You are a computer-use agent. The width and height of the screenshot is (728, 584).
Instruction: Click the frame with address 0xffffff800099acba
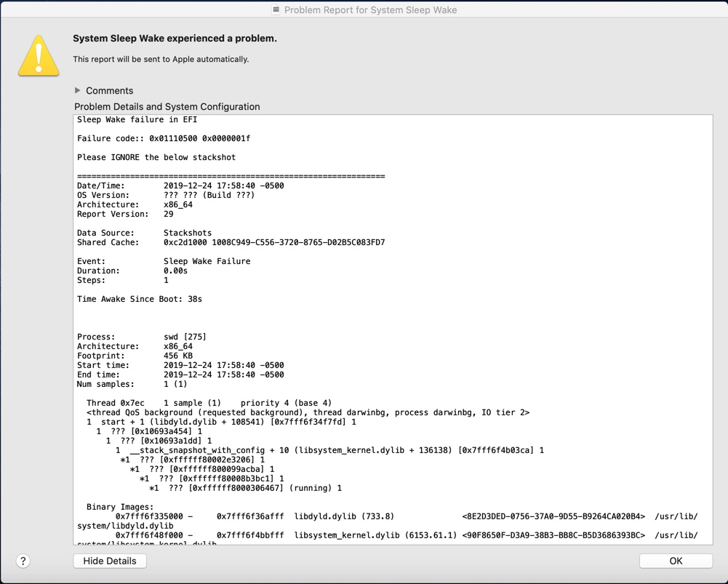point(202,469)
